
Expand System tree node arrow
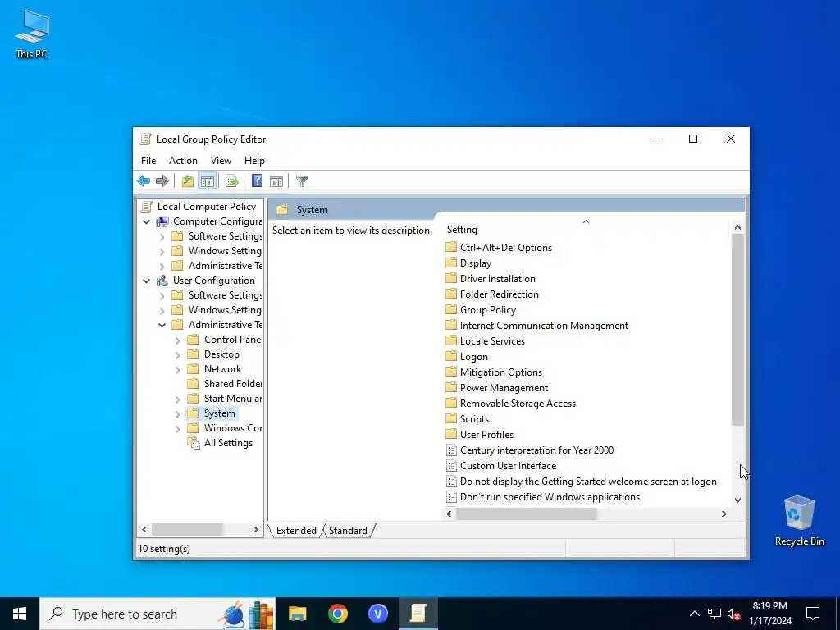(177, 413)
